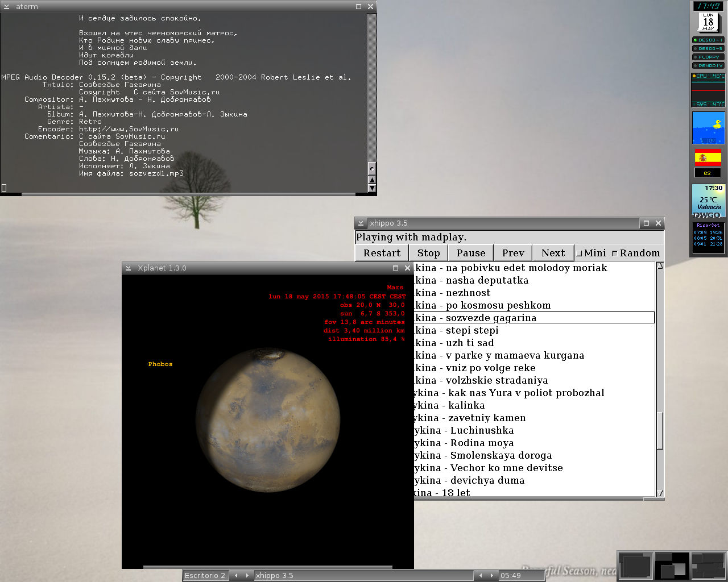Select playlist entry 'stepi stepi'
Image resolution: width=728 pixels, height=582 pixels.
tap(534, 330)
